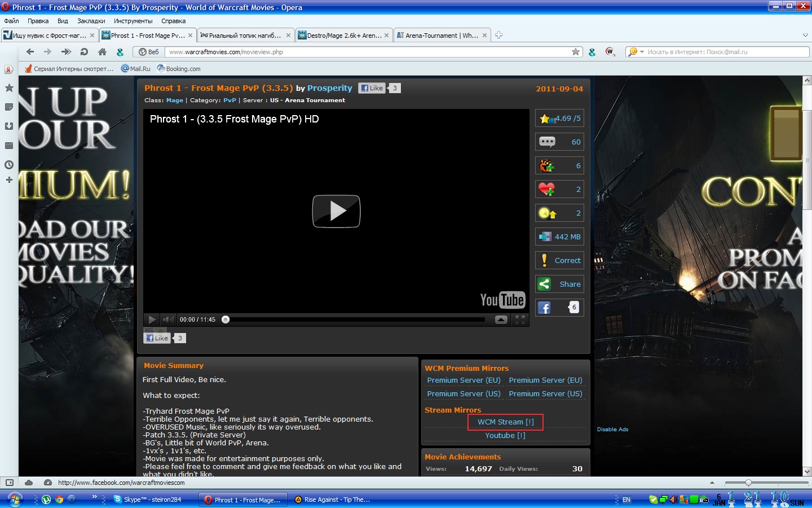The height and width of the screenshot is (508, 812).
Task: Click the Windows Start button
Action: click(x=14, y=500)
